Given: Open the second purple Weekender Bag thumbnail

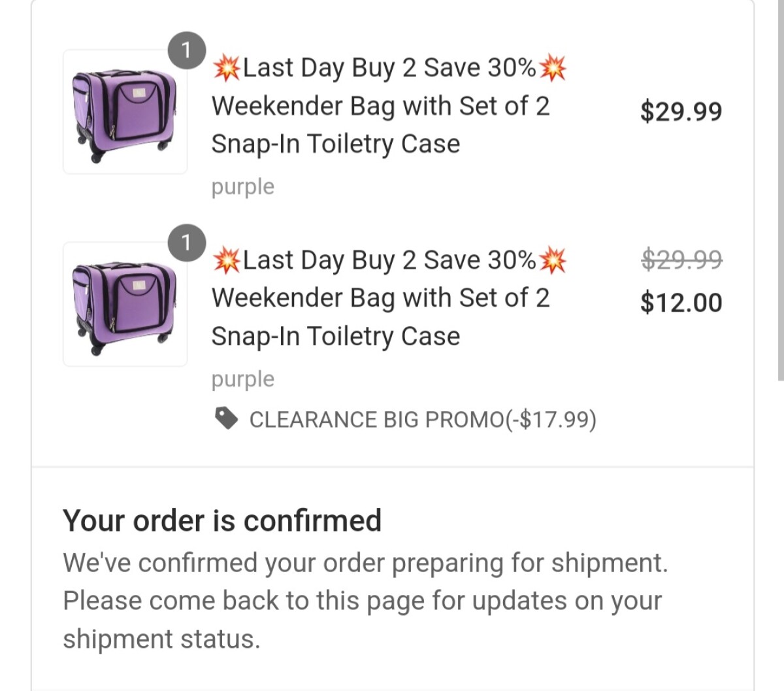Looking at the screenshot, I should pyautogui.click(x=124, y=305).
